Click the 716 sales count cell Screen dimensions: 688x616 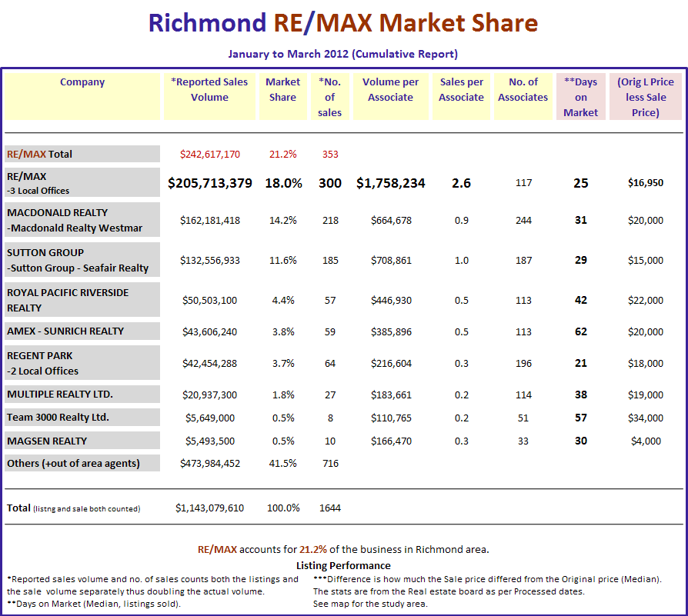point(330,464)
